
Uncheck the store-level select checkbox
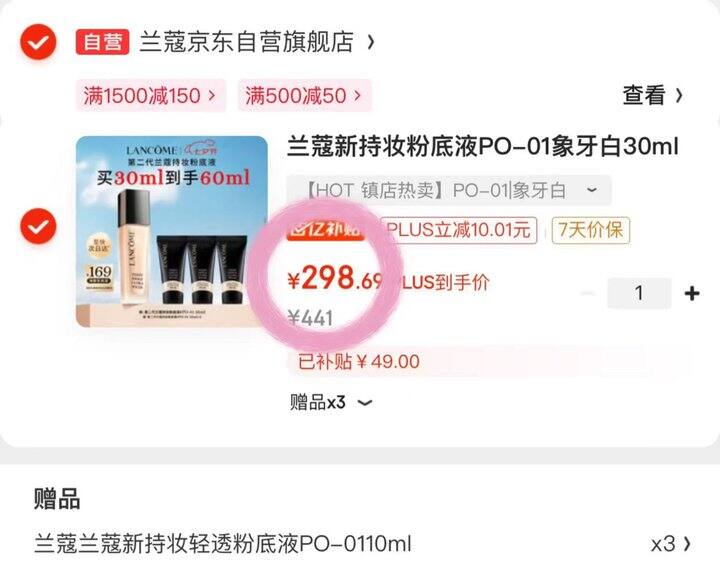[x=38, y=42]
